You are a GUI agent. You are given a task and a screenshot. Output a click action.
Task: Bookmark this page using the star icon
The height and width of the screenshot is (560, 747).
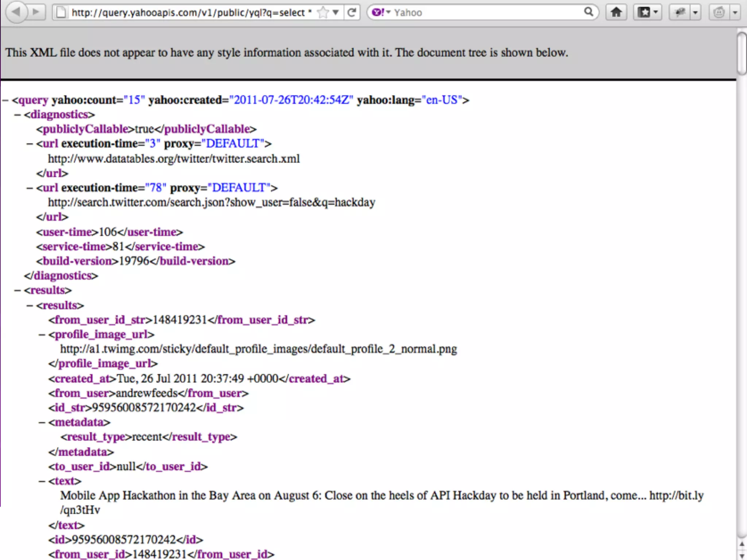pyautogui.click(x=323, y=13)
